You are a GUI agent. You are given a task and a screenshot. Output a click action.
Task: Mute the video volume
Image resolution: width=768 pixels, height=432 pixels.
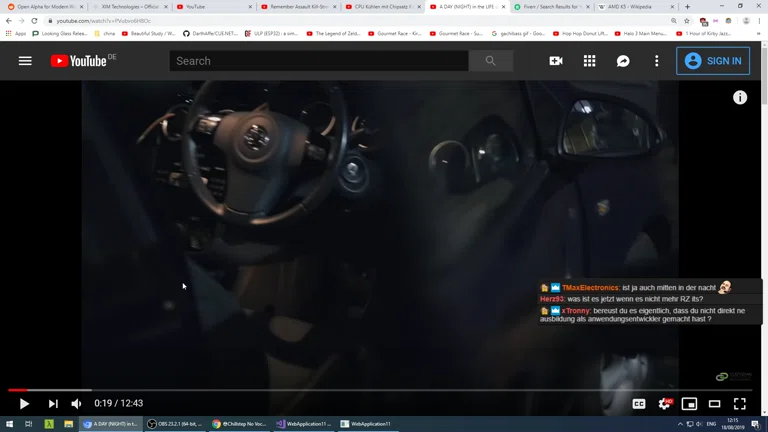point(76,404)
